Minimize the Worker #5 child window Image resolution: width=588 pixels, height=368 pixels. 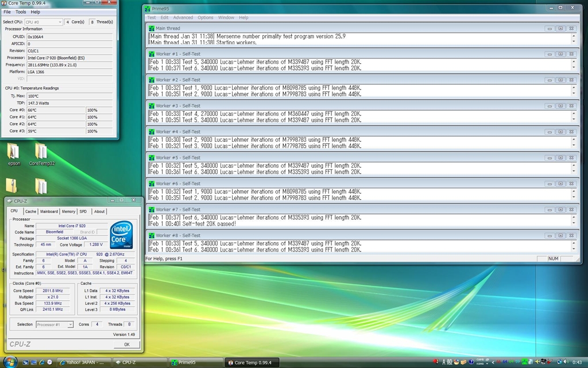549,158
